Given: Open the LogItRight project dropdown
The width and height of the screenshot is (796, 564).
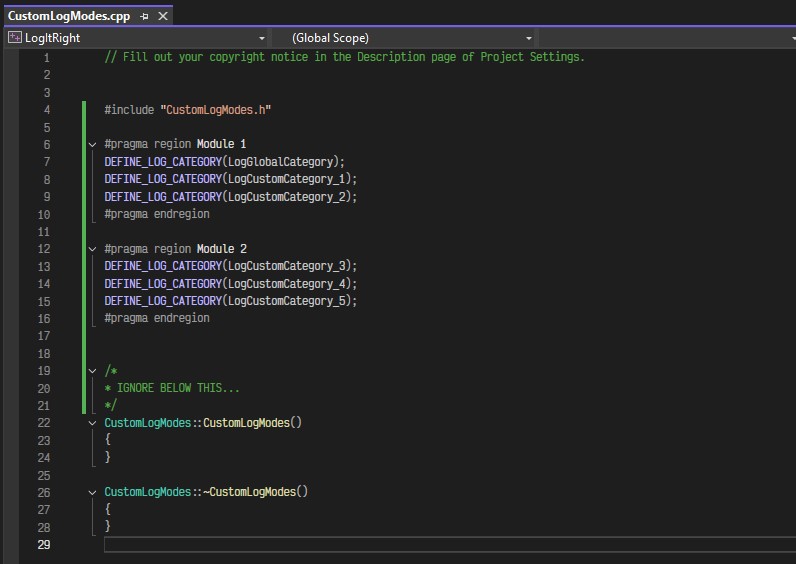Looking at the screenshot, I should (262, 38).
